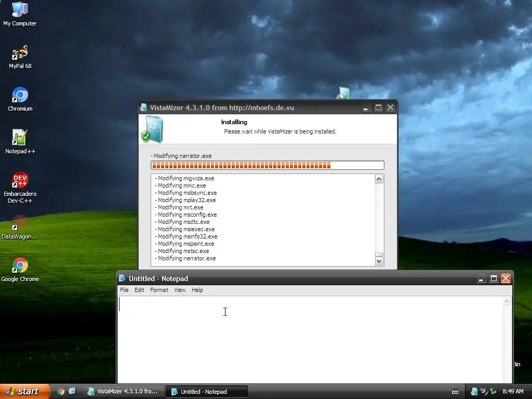This screenshot has height=399, width=532.
Task: Click the network tray icon next to the clock
Action: point(494,392)
